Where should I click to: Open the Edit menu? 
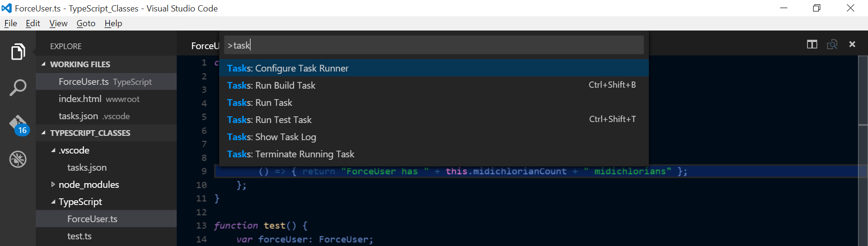click(x=33, y=23)
